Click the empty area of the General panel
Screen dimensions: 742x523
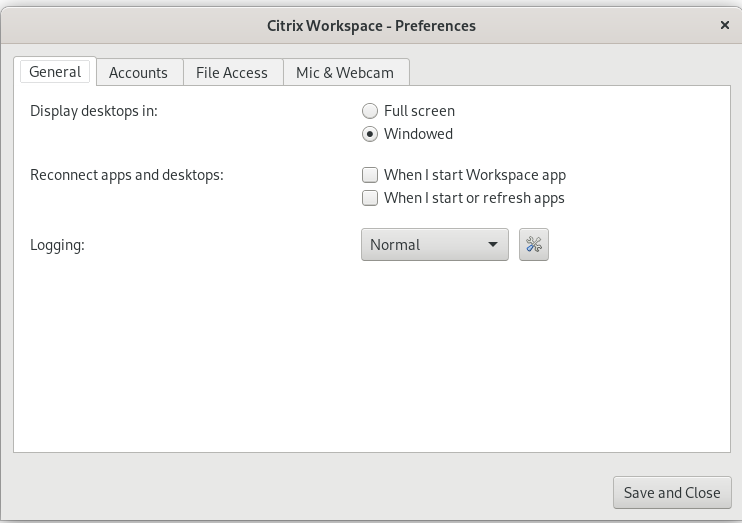click(x=371, y=360)
